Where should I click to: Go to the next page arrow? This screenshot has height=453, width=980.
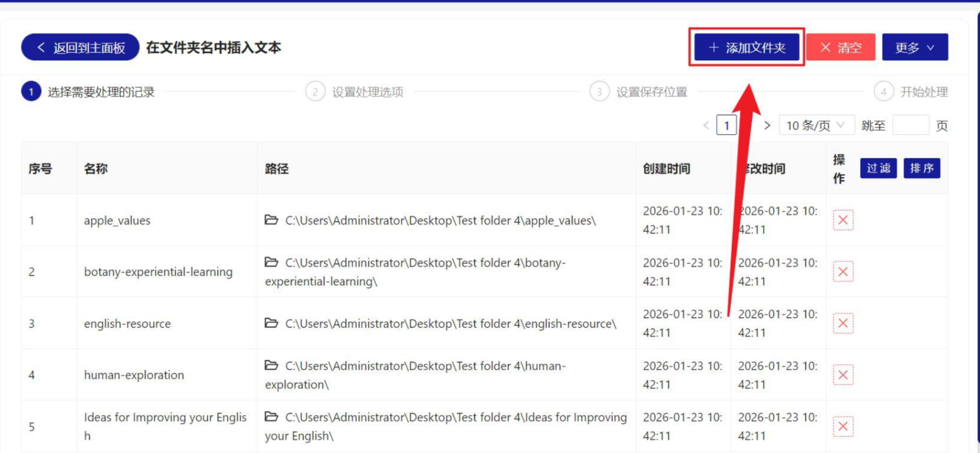pos(767,125)
